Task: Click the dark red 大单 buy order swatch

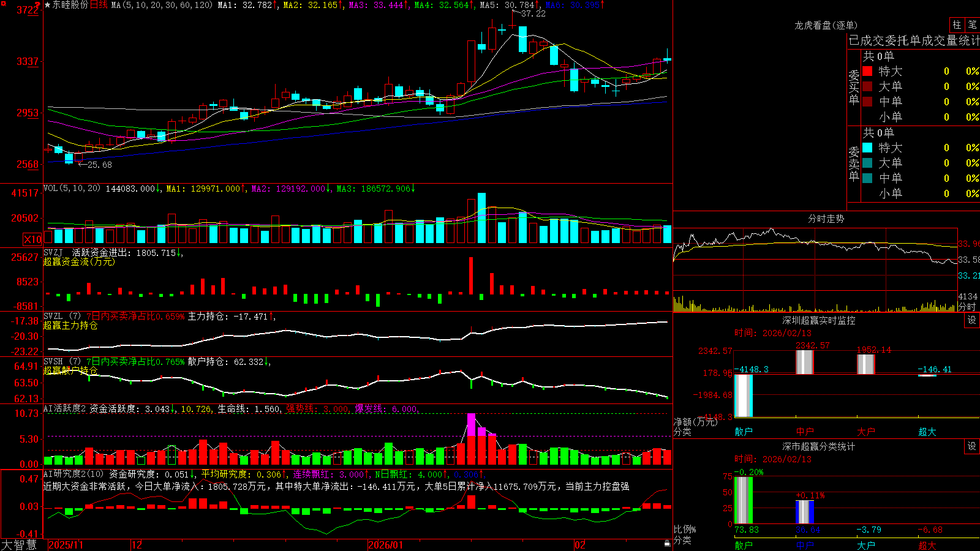Action: coord(867,86)
